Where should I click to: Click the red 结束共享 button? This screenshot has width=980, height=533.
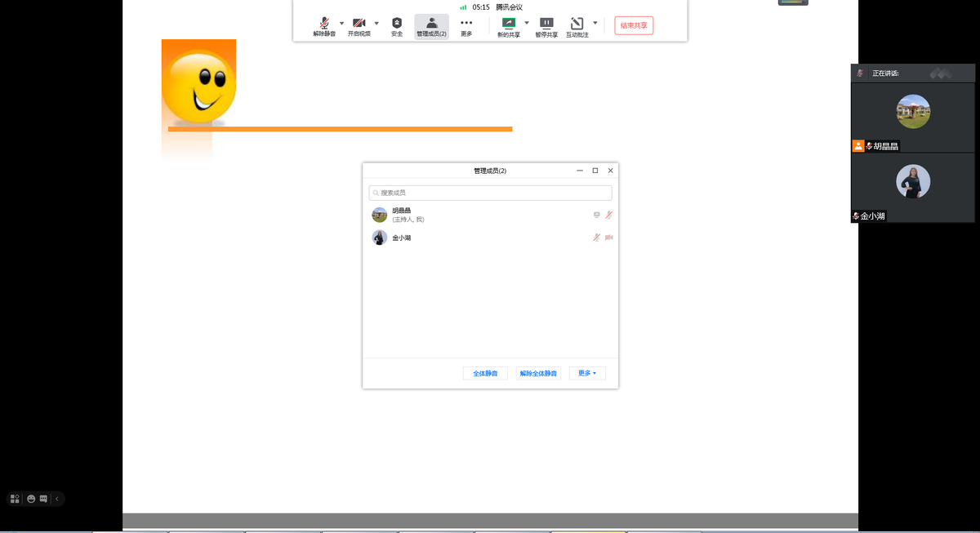pos(634,25)
